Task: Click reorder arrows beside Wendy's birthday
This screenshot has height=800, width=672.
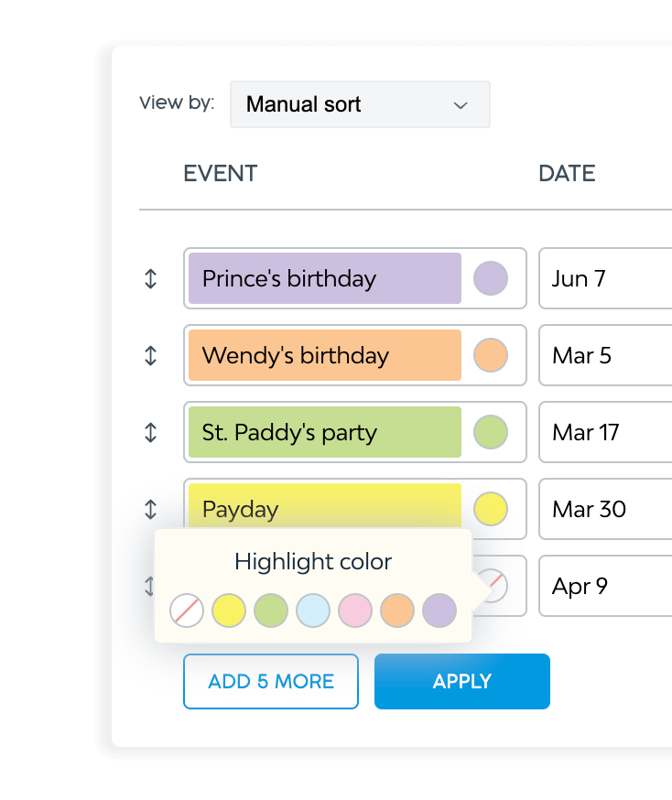Action: pos(151,356)
